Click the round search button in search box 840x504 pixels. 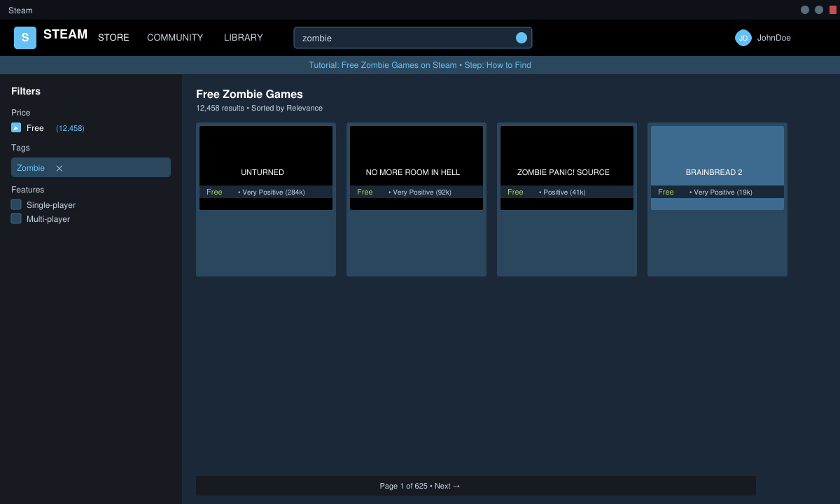coord(521,38)
